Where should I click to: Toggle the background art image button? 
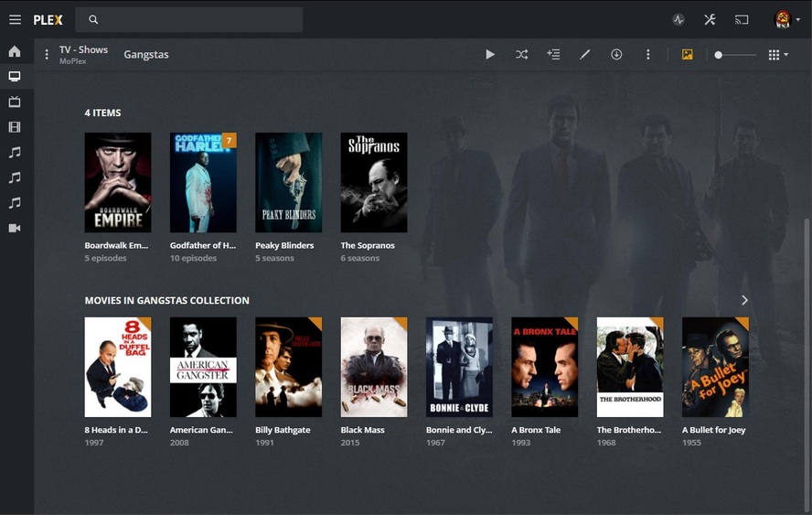coord(688,54)
